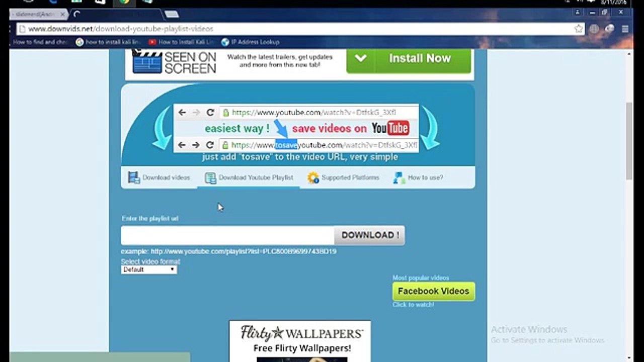644x362 pixels.
Task: Open a new browser tab
Action: [172, 14]
